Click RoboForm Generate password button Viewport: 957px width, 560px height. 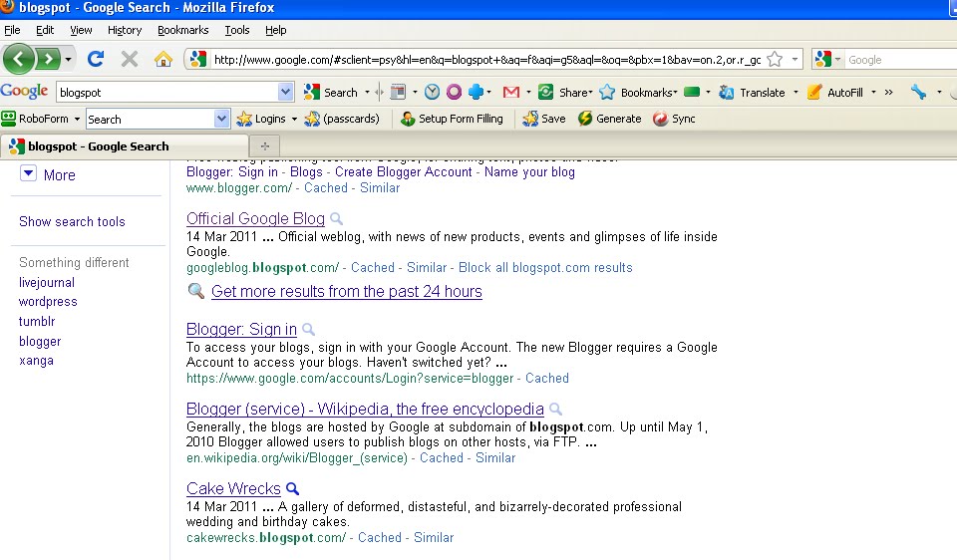click(x=609, y=119)
